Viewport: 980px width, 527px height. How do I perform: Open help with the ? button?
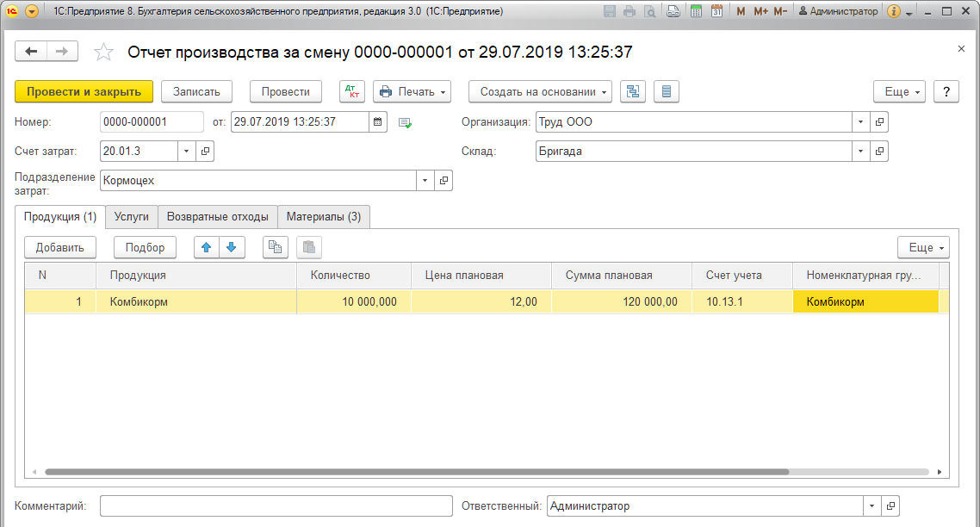click(946, 91)
